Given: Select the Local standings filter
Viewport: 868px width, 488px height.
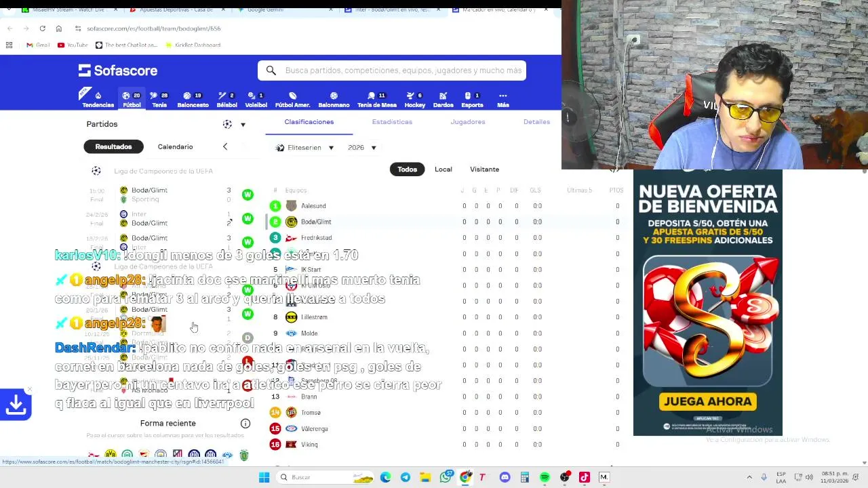Looking at the screenshot, I should [x=443, y=169].
